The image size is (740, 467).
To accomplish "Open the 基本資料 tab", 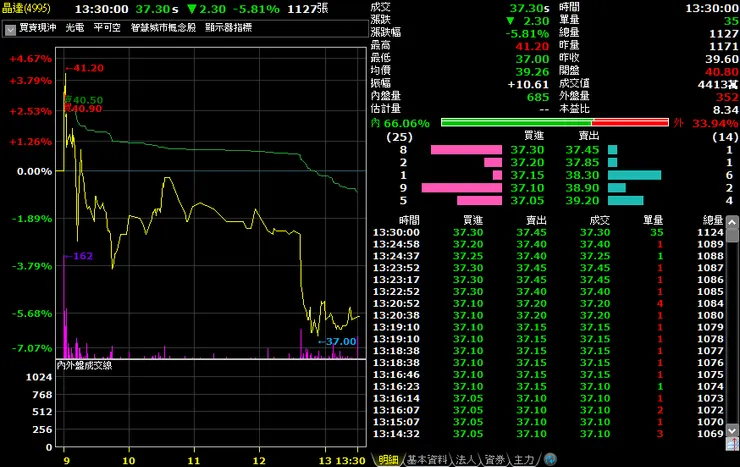I will pyautogui.click(x=427, y=459).
